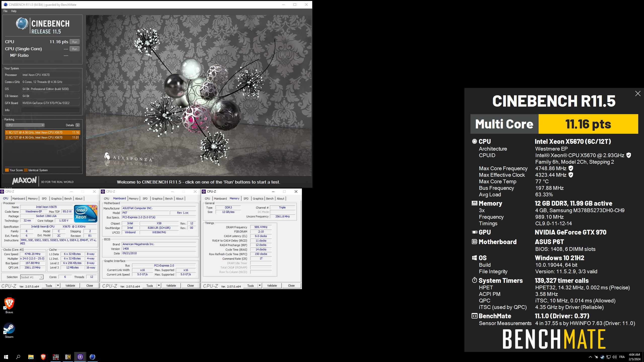Screen dimensions: 644x362
Task: Click Processor value Intel Xeon CPU X5670
Action: click(50, 75)
